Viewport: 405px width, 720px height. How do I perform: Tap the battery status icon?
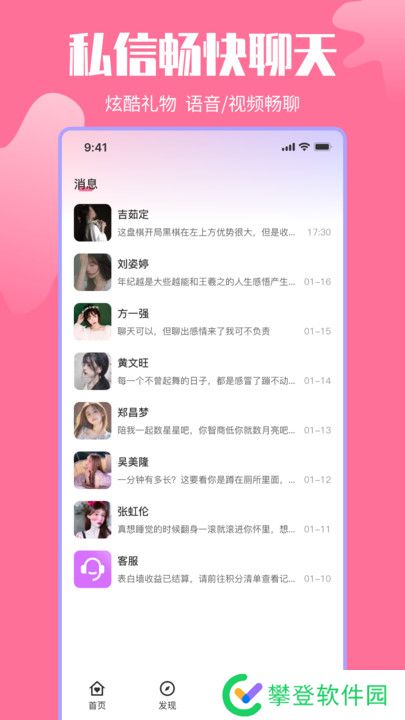(323, 147)
